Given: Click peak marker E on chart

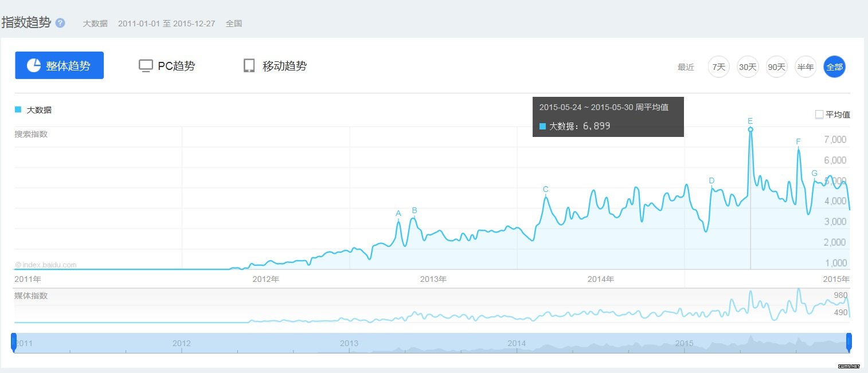Looking at the screenshot, I should (750, 121).
